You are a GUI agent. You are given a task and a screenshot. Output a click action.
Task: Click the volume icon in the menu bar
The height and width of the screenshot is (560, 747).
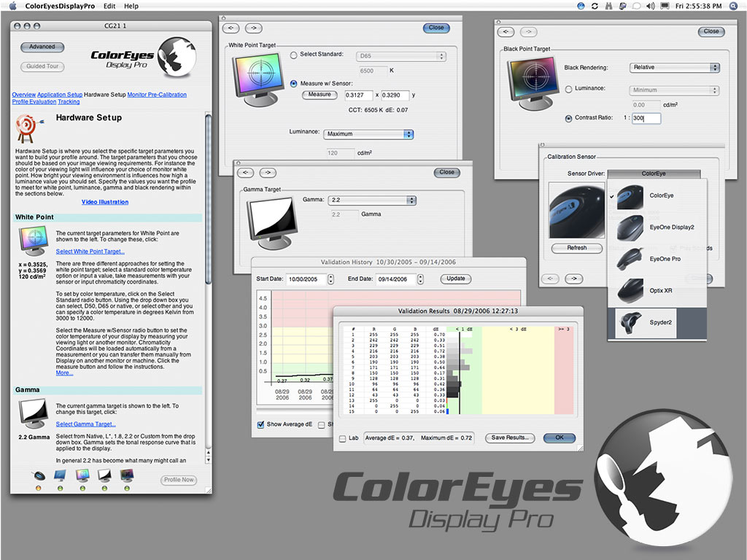click(x=650, y=6)
